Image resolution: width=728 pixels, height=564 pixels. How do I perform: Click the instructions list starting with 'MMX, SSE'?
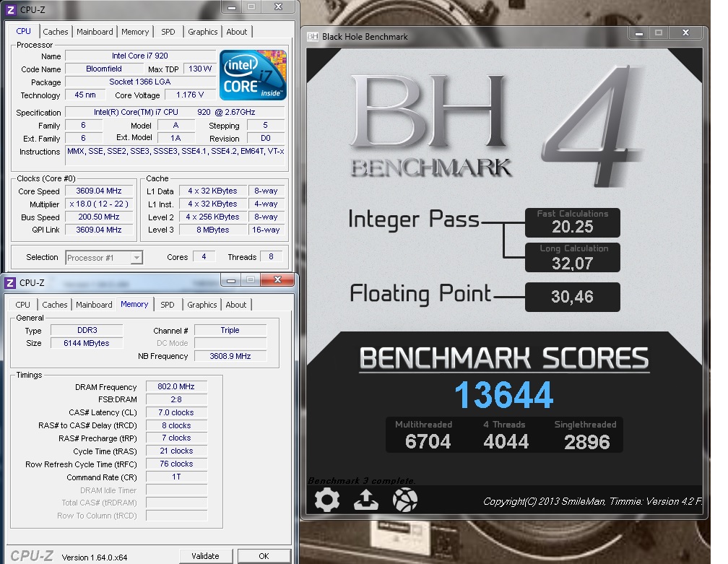pos(175,155)
